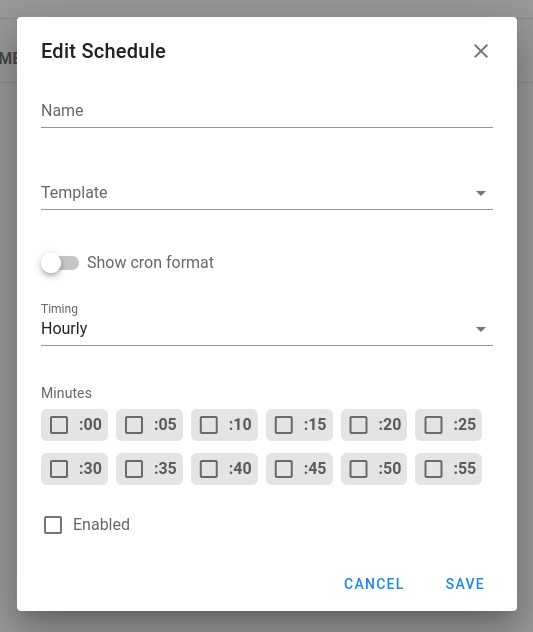The image size is (533, 632).
Task: Click the Cancel button
Action: click(373, 584)
